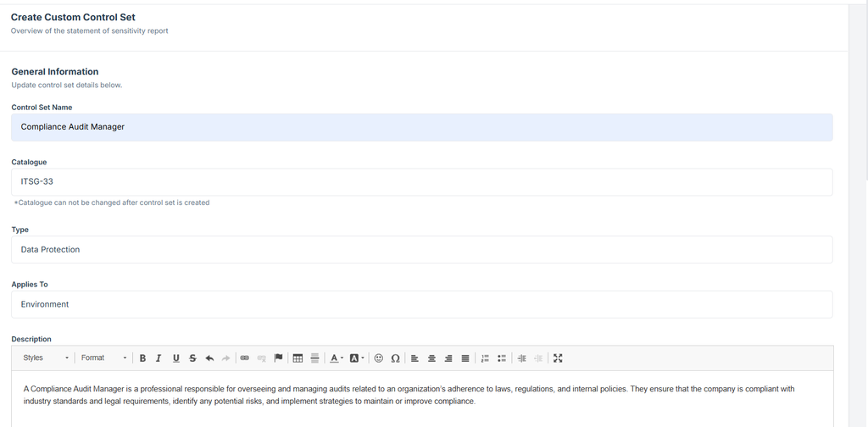Insert a link using the link icon
This screenshot has height=427, width=868.
[245, 358]
